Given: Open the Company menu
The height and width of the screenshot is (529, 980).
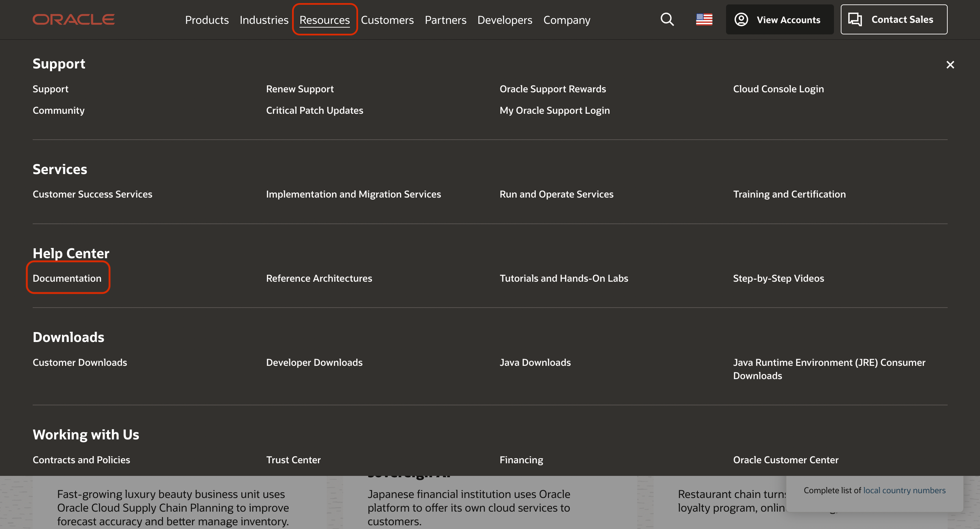Looking at the screenshot, I should [566, 20].
